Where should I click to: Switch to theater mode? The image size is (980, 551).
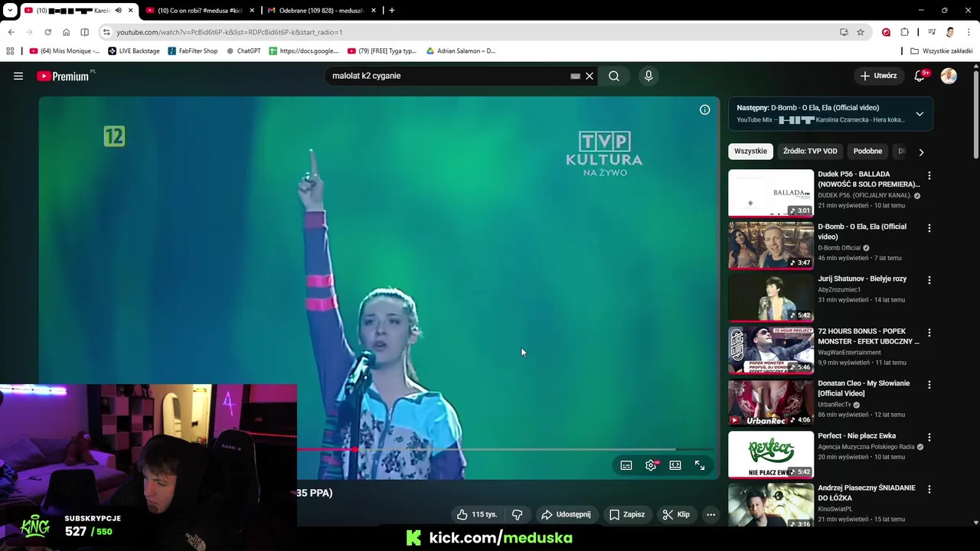(675, 465)
